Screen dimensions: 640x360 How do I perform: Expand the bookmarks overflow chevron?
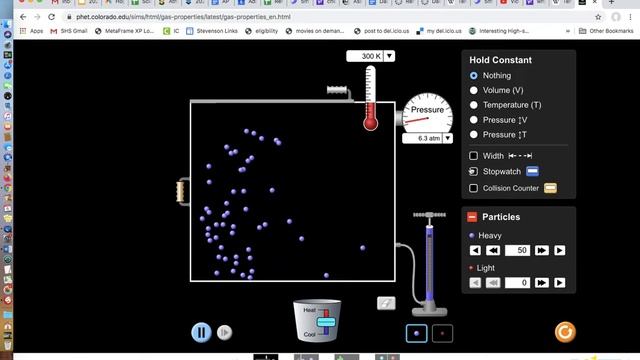(x=568, y=31)
